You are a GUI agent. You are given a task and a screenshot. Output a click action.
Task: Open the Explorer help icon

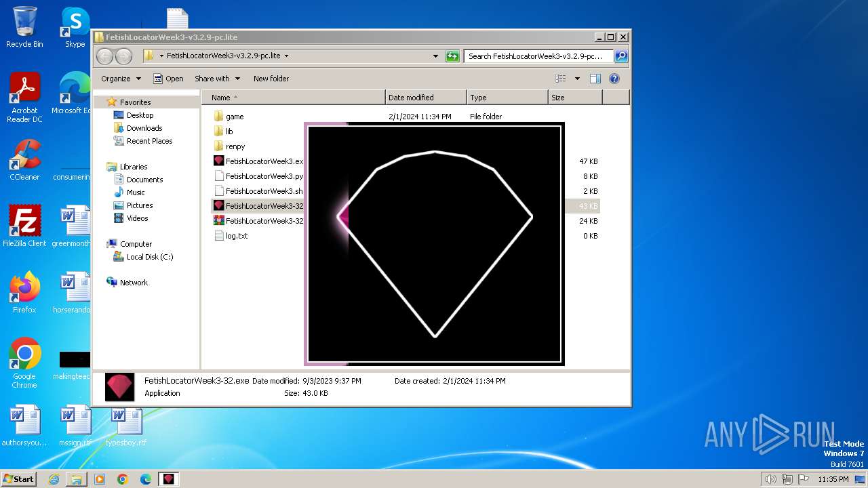tap(614, 79)
